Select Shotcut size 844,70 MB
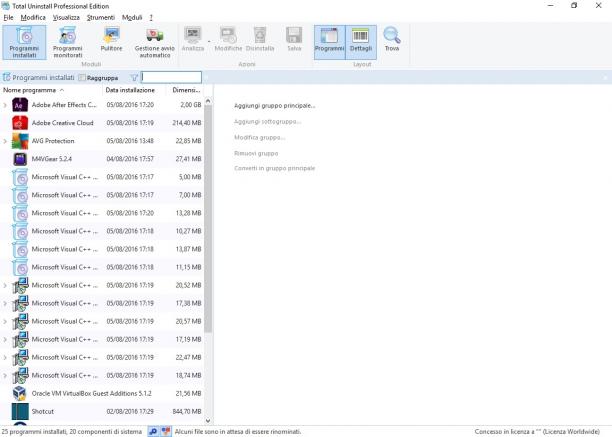Screen dimensions: 612x437 (x=187, y=411)
